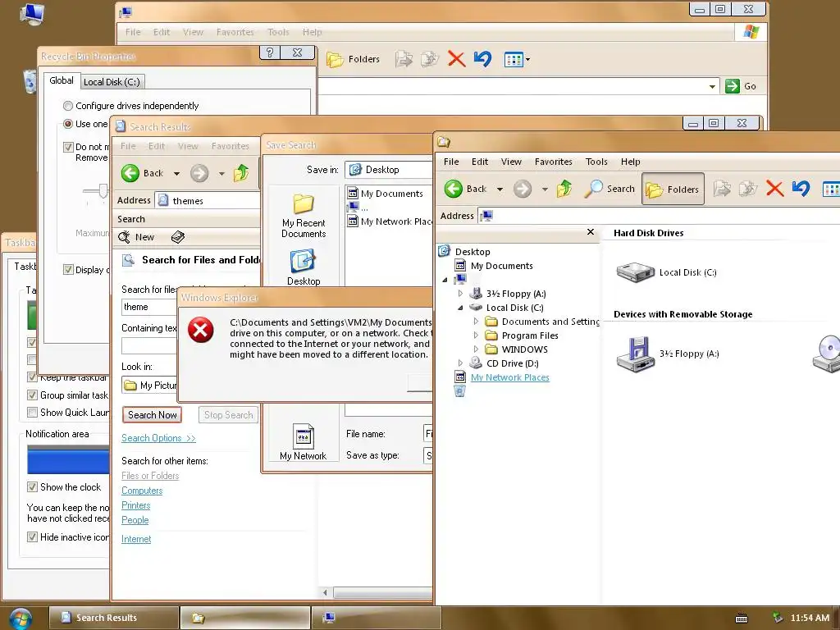Viewport: 840px width, 630px height.
Task: Click My Network Places in folder tree
Action: [510, 377]
